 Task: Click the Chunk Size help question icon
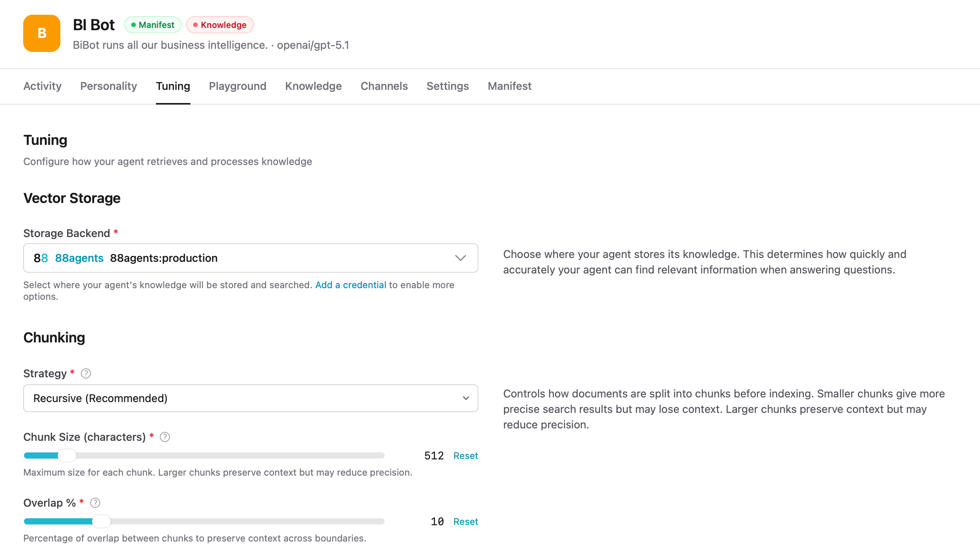(x=165, y=437)
